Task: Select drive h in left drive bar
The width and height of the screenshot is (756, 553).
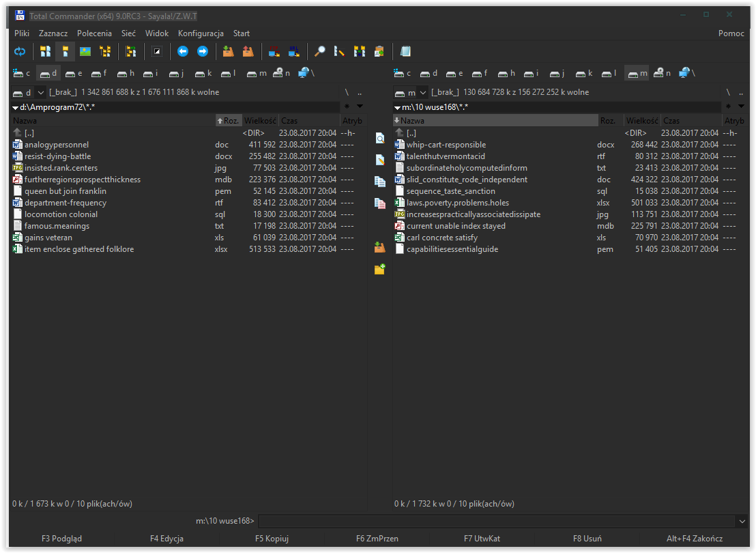Action: pos(126,73)
